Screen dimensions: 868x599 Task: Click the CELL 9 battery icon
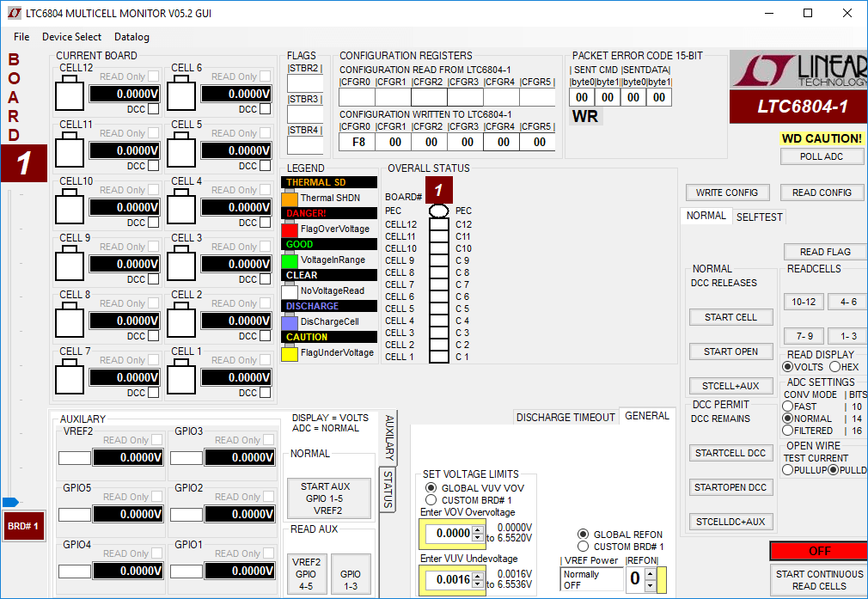tap(70, 264)
